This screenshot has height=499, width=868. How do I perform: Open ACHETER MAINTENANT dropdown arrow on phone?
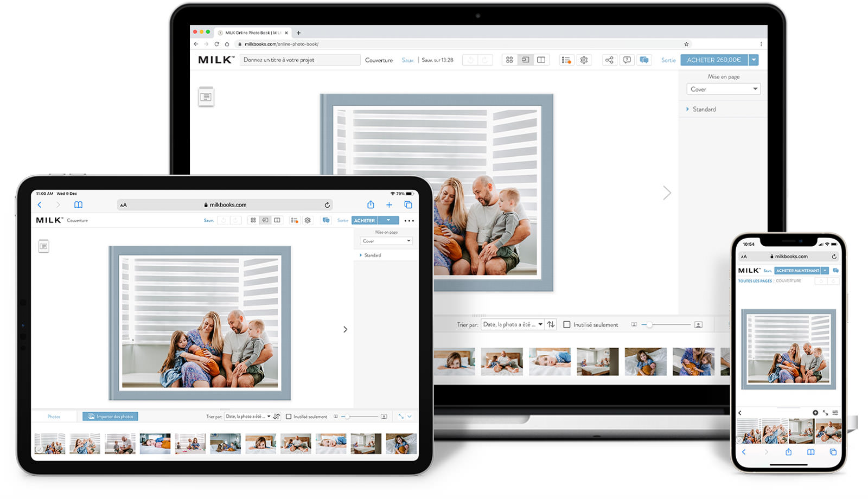[x=825, y=270]
